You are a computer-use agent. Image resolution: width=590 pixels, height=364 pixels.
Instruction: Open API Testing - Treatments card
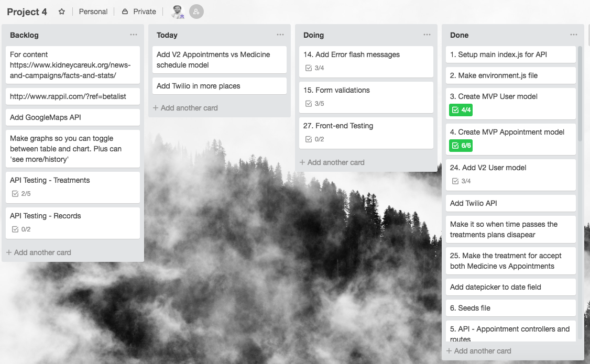pos(73,187)
